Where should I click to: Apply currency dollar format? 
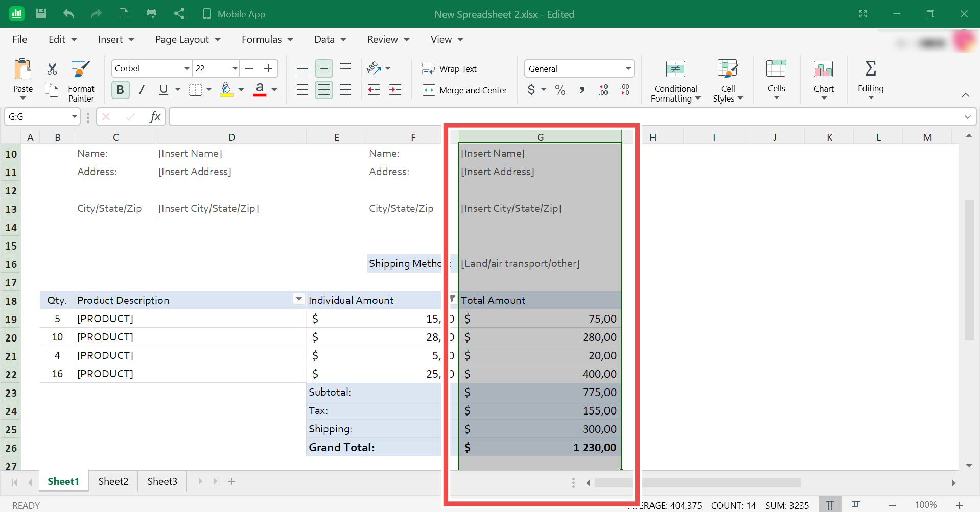[531, 90]
